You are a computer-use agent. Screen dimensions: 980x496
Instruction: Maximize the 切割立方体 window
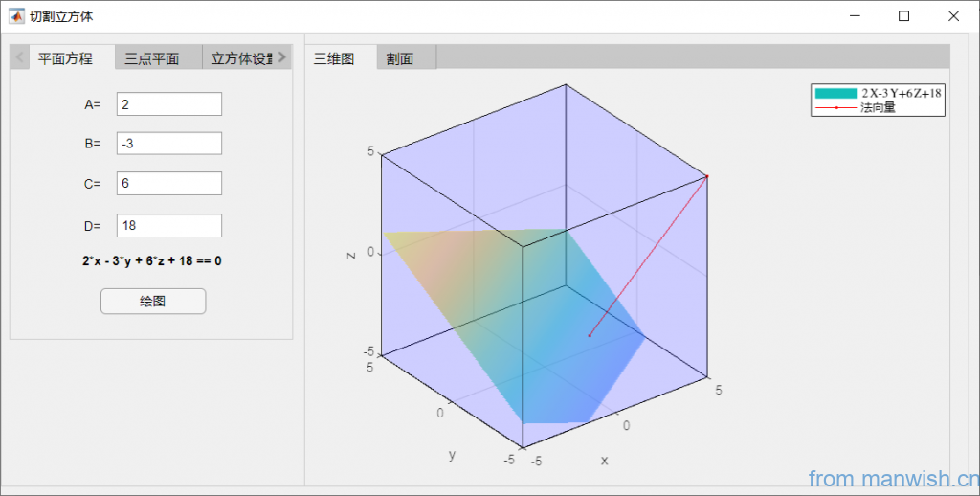coord(903,16)
